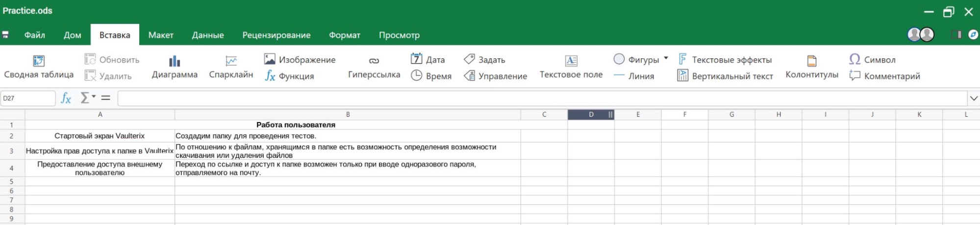
Task: Click into the formula bar input
Action: click(x=542, y=98)
